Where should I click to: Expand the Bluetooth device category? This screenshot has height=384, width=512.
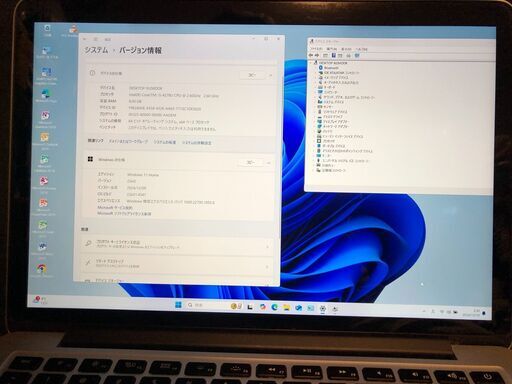click(x=316, y=68)
